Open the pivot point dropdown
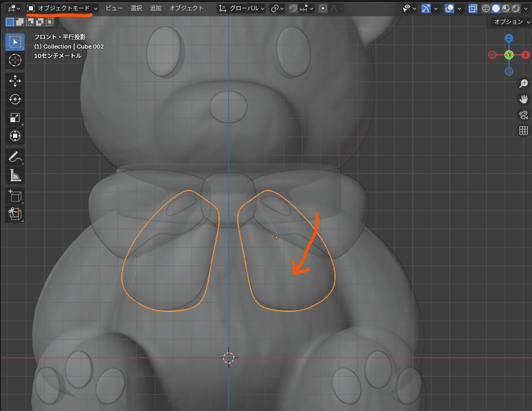The width and height of the screenshot is (532, 411). (277, 8)
